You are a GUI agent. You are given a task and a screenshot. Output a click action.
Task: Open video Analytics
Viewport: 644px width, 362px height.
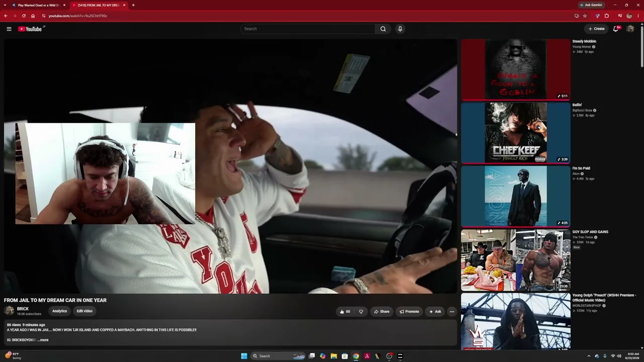(x=59, y=311)
